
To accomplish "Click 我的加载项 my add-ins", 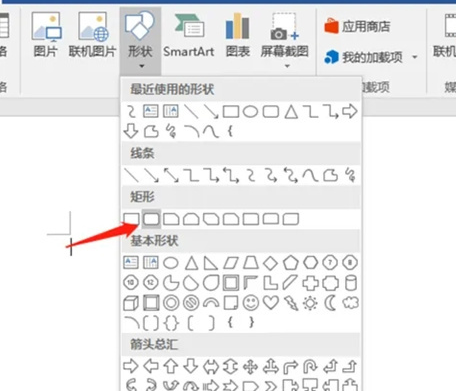I will [363, 57].
